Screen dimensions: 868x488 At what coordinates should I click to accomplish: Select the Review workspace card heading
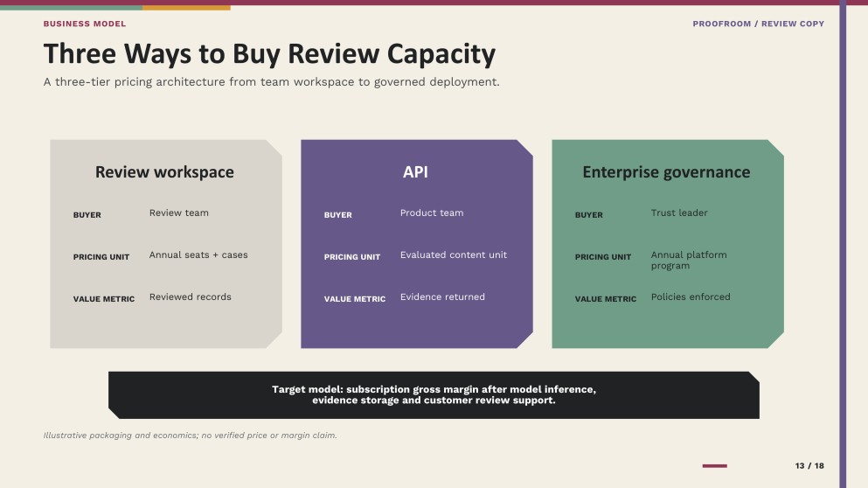(164, 171)
